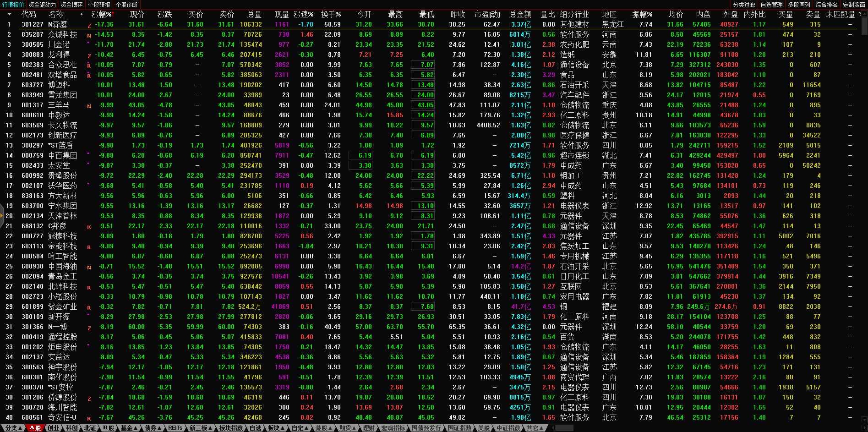Click the orange K marker beside C邦彦
Screen dimensions: 868x432
[89, 227]
